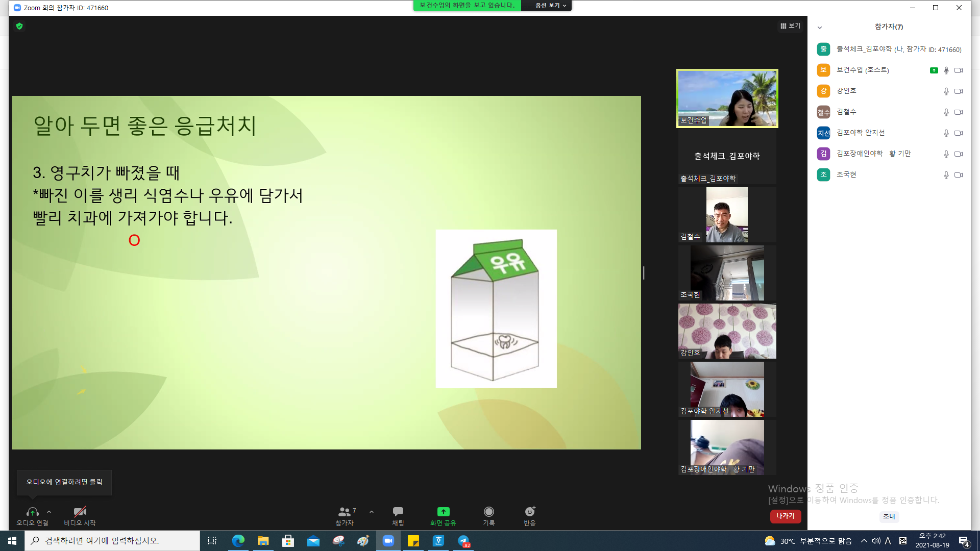Open Microsoft Edge from taskbar

pos(238,541)
